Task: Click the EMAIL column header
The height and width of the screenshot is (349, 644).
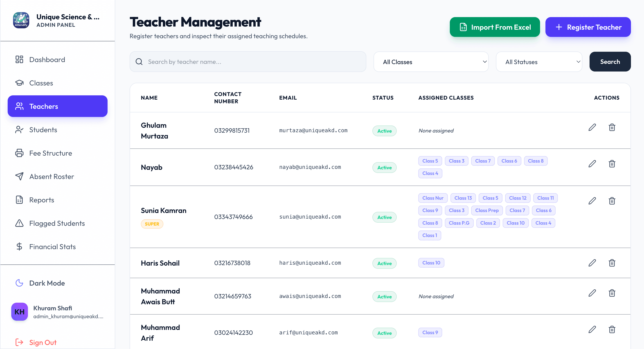Action: coord(288,98)
